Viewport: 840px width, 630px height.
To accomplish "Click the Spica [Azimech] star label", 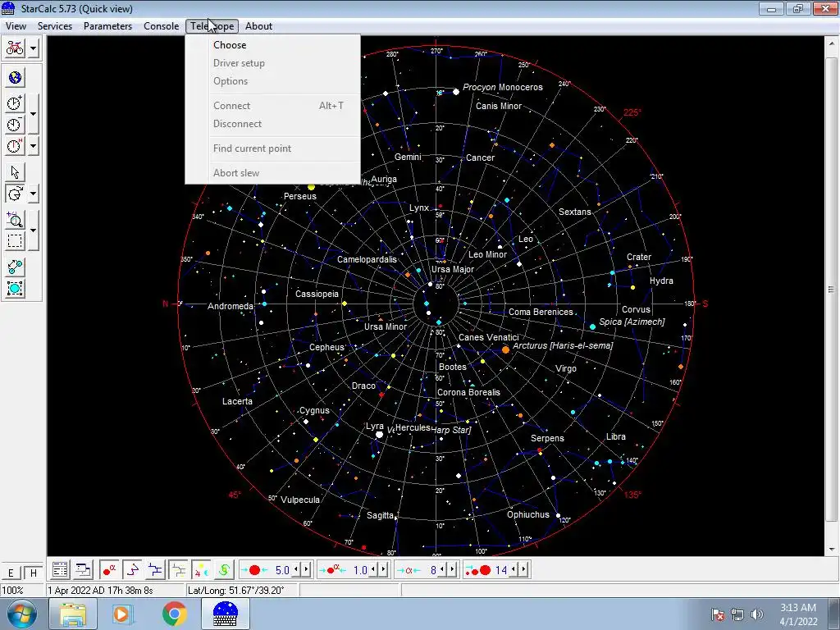I will click(632, 322).
